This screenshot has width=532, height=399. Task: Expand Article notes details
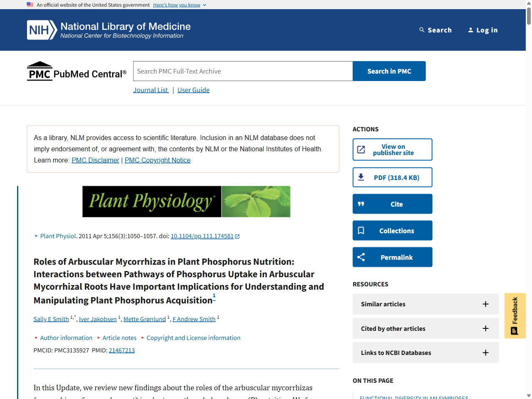(117, 338)
